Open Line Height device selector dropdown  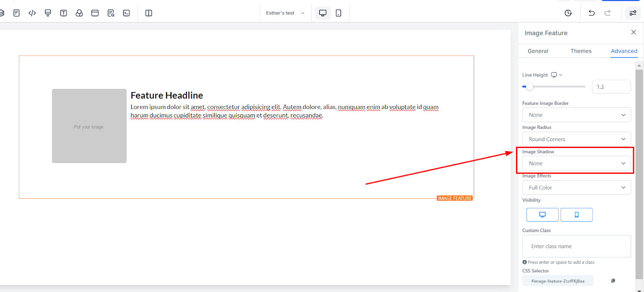click(x=557, y=75)
